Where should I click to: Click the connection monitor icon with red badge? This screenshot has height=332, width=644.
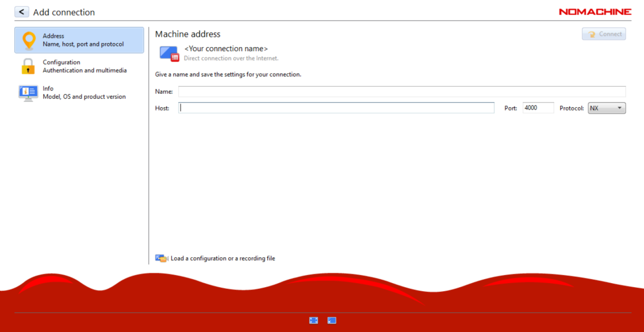pos(169,53)
